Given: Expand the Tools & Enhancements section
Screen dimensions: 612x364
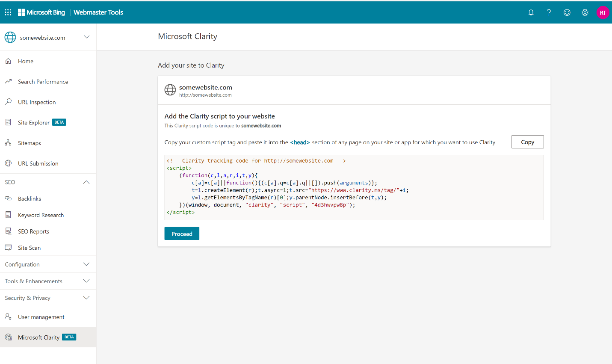Looking at the screenshot, I should pyautogui.click(x=48, y=281).
